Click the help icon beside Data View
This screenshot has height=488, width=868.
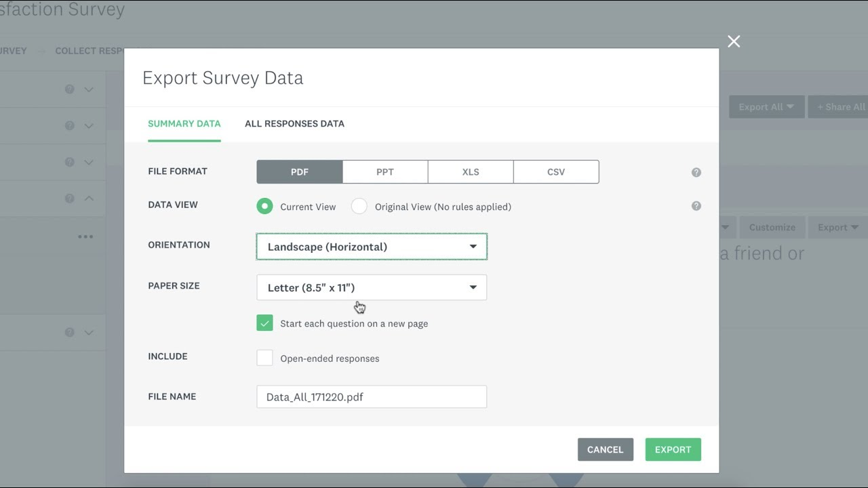696,206
